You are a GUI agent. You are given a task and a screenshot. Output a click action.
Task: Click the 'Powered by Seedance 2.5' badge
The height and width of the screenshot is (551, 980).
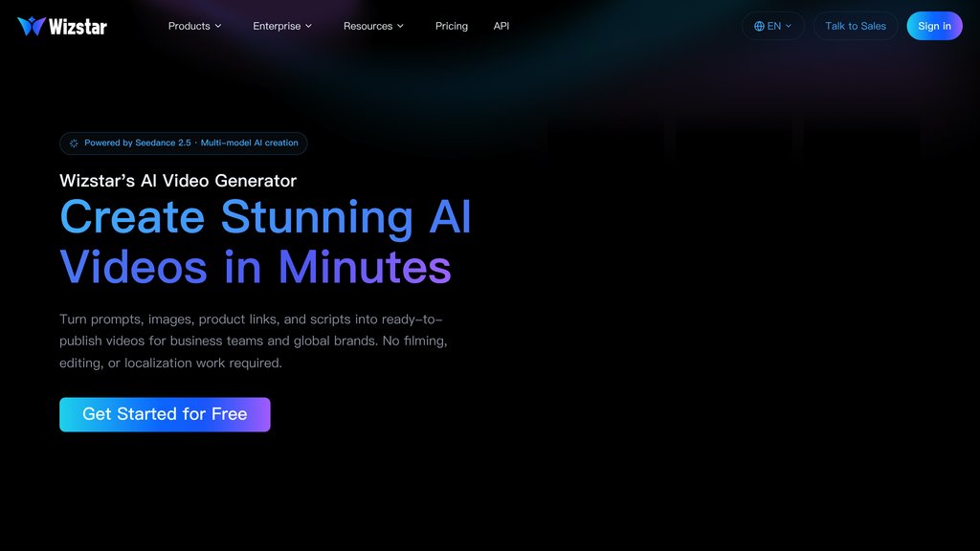point(183,143)
